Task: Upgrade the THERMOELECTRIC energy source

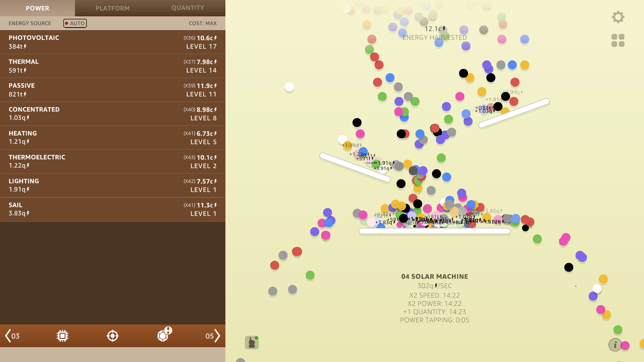Action: (x=112, y=162)
